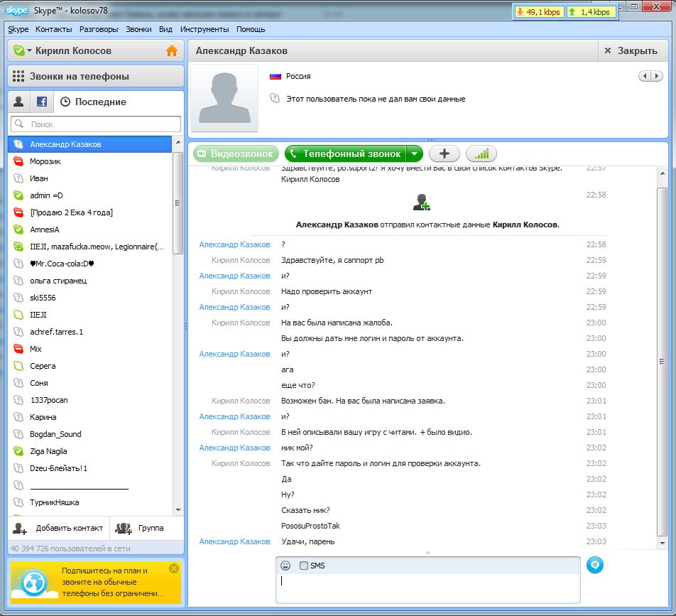
Task: Select contact Александр Казаков in list
Action: point(89,144)
